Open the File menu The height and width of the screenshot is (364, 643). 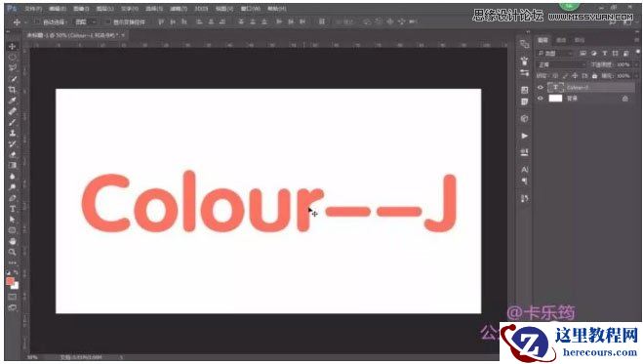click(33, 8)
